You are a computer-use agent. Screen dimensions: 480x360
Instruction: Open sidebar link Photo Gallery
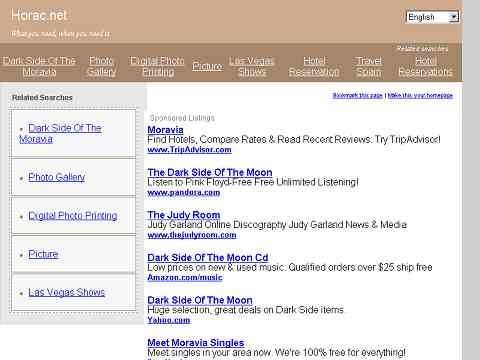click(56, 177)
